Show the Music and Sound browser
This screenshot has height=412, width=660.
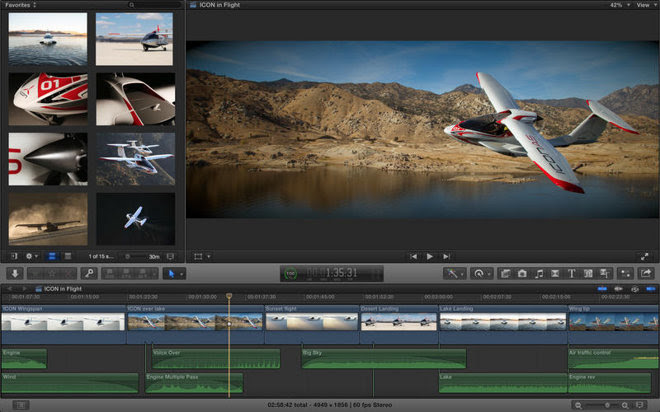tap(539, 274)
